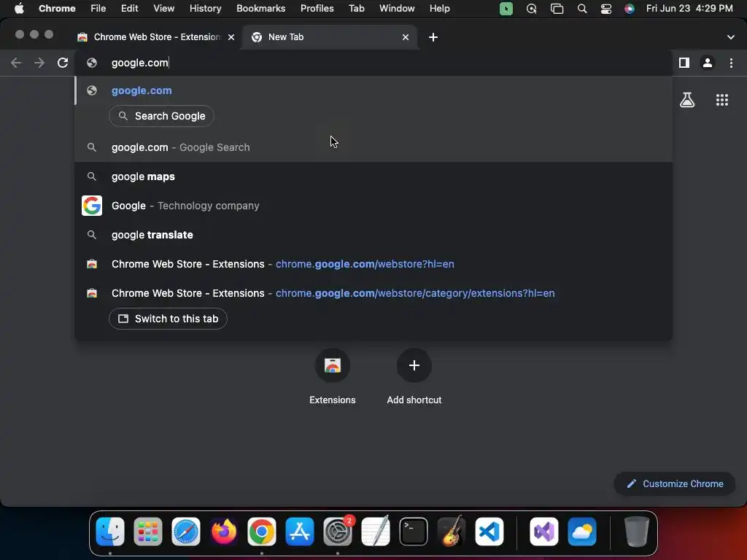Close the Chrome Web Store tab
This screenshot has height=560, width=747.
[231, 37]
